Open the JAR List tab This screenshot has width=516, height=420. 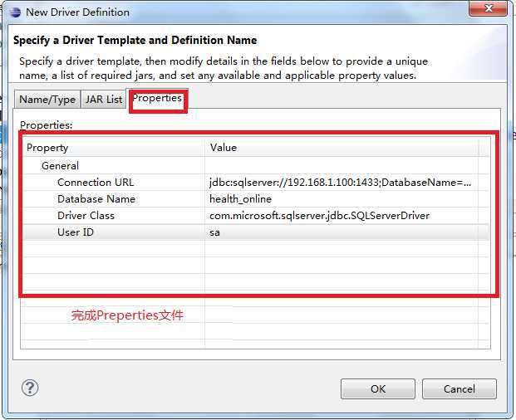104,100
